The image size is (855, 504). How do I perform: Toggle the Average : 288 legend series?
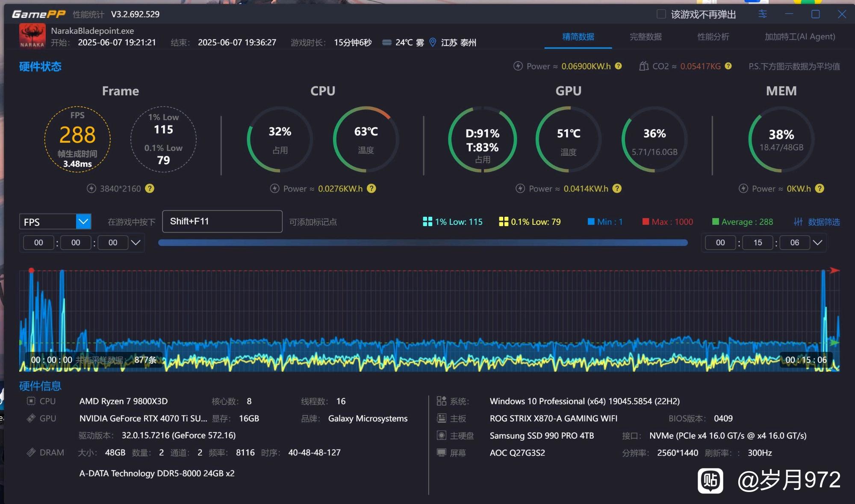(x=743, y=221)
